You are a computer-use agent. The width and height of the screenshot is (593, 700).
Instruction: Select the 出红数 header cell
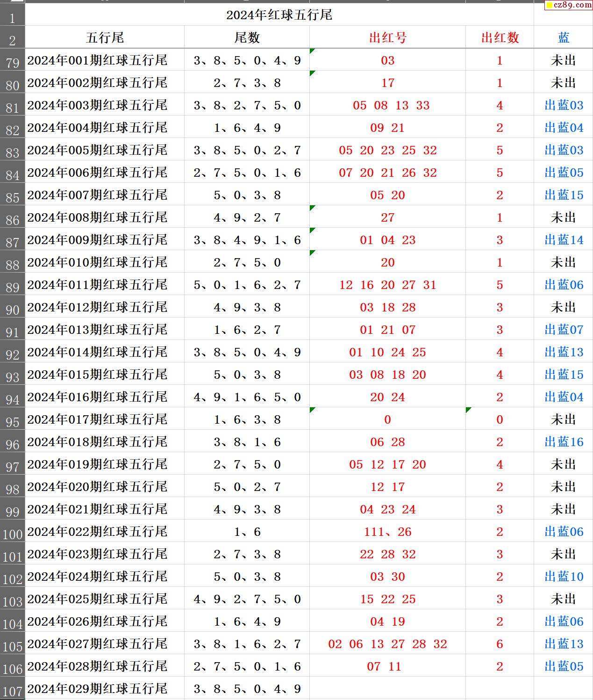pos(500,37)
